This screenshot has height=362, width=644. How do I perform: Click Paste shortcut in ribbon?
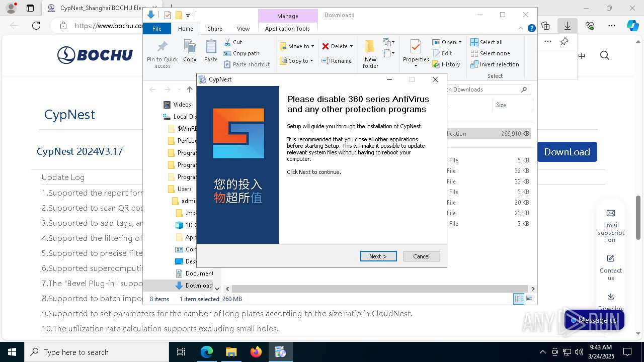247,64
